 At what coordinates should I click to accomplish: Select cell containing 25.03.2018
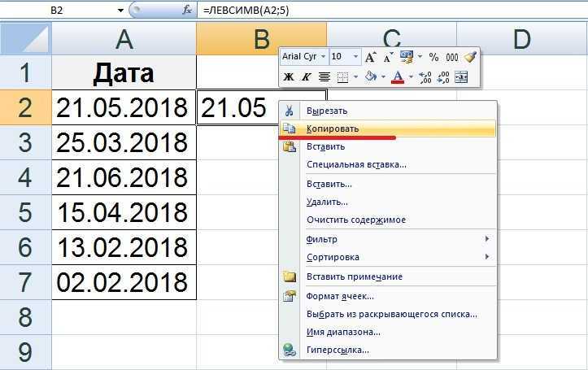[x=124, y=142]
